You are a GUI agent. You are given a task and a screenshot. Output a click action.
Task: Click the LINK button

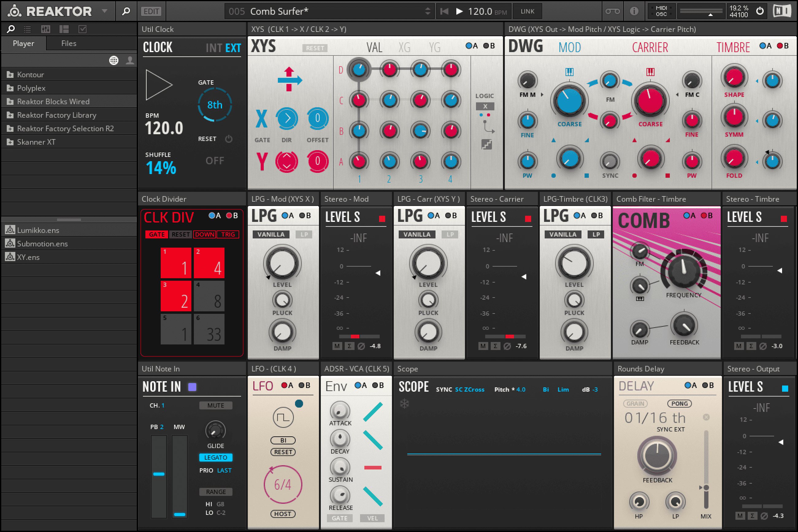(x=528, y=11)
